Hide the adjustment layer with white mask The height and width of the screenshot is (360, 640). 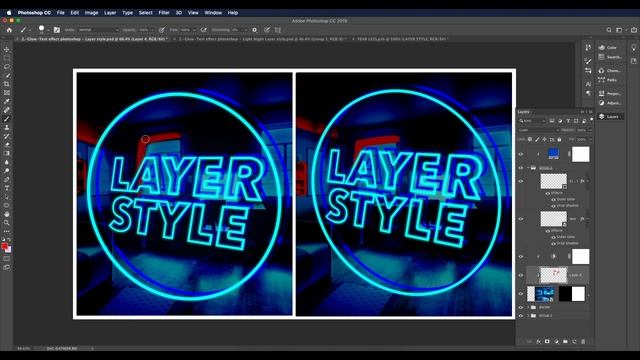521,257
